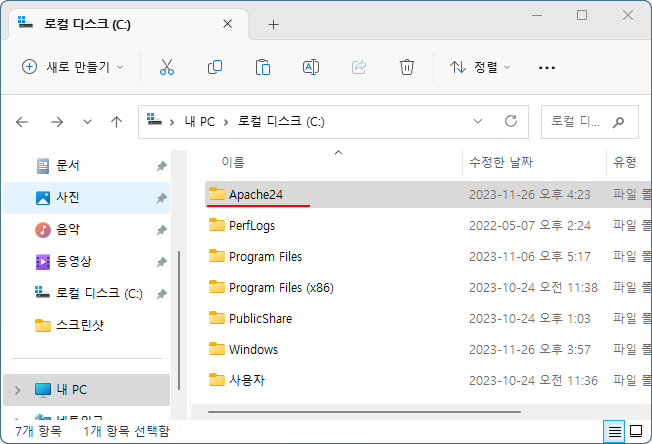
Task: Click 로컬 디스크 (C:) in breadcrumb path
Action: (281, 121)
